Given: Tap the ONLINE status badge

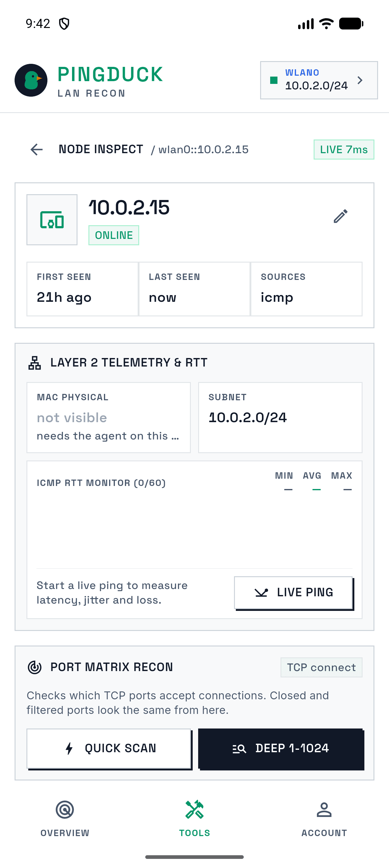Looking at the screenshot, I should pos(114,235).
